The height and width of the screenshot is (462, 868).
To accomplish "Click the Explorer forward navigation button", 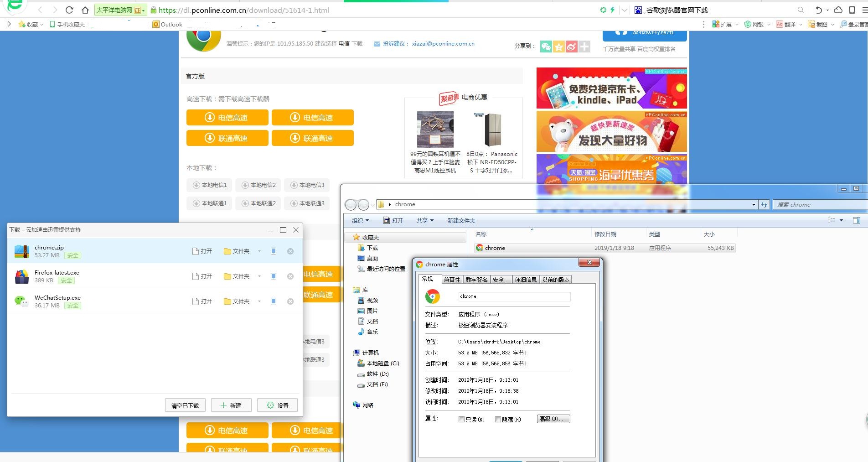I will tap(363, 205).
